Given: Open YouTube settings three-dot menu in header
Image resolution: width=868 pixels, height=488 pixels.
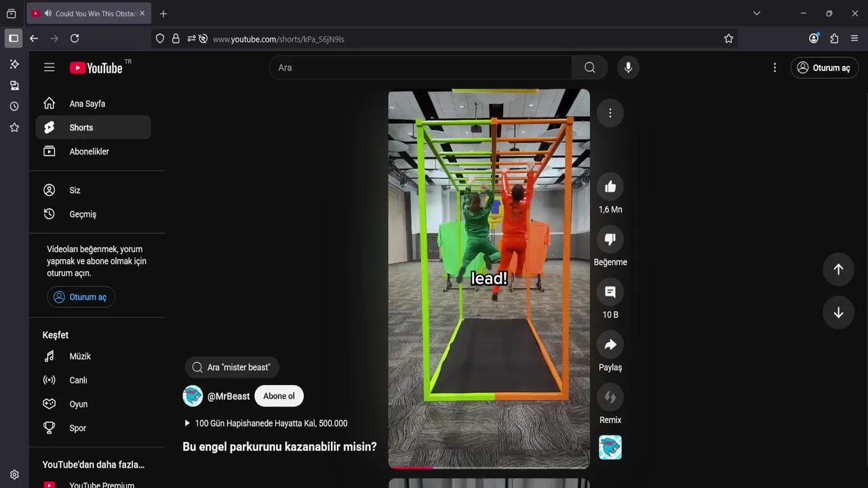Looking at the screenshot, I should click(774, 68).
